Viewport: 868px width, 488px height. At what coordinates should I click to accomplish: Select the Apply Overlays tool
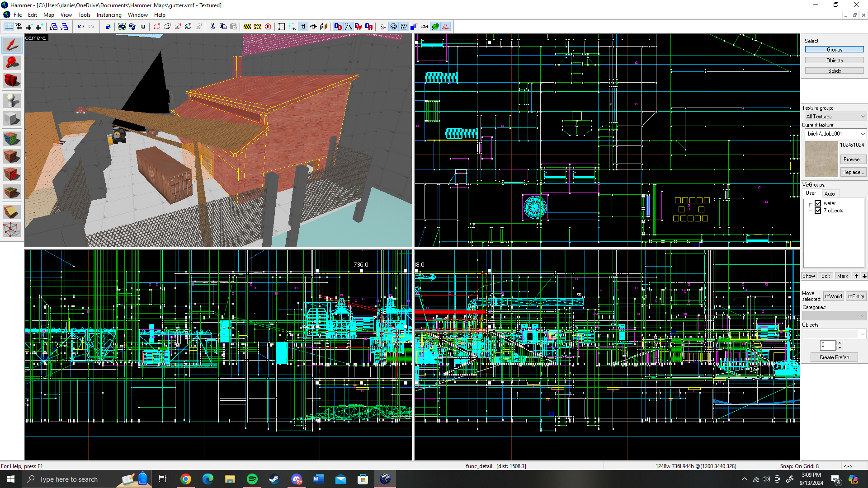(x=12, y=192)
